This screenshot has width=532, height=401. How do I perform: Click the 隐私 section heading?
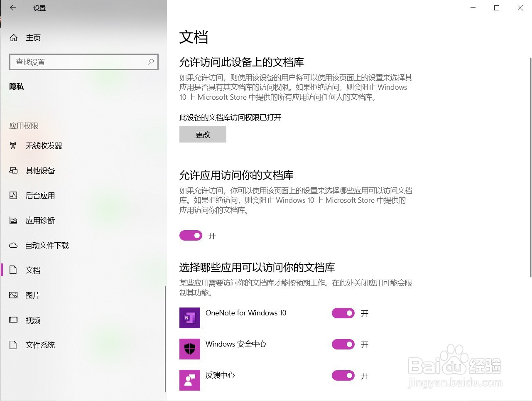point(17,86)
